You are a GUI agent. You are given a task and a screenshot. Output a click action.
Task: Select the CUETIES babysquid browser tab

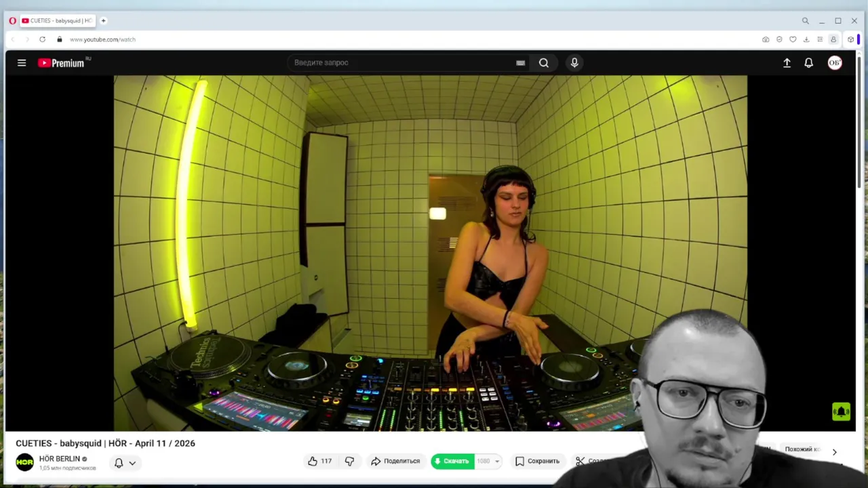57,20
